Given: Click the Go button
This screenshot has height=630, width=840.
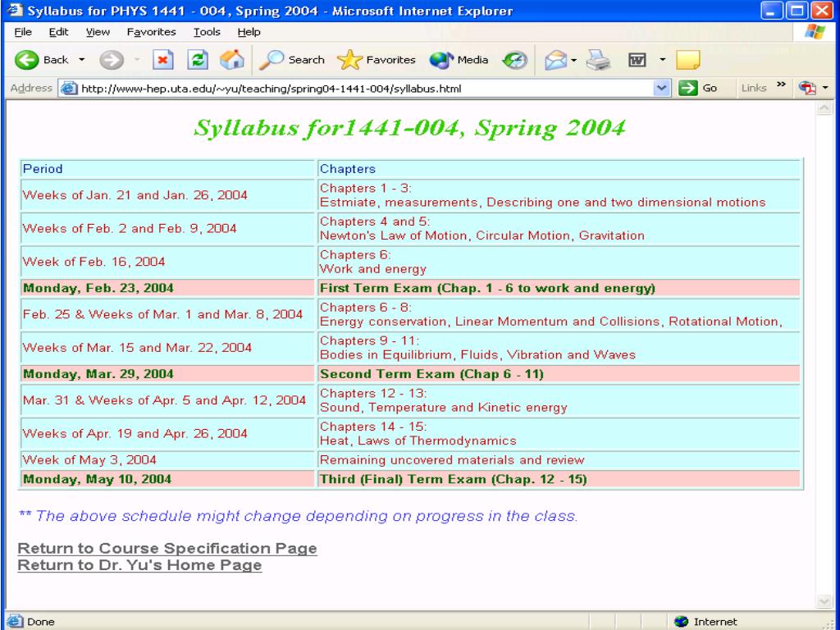Looking at the screenshot, I should click(x=698, y=89).
